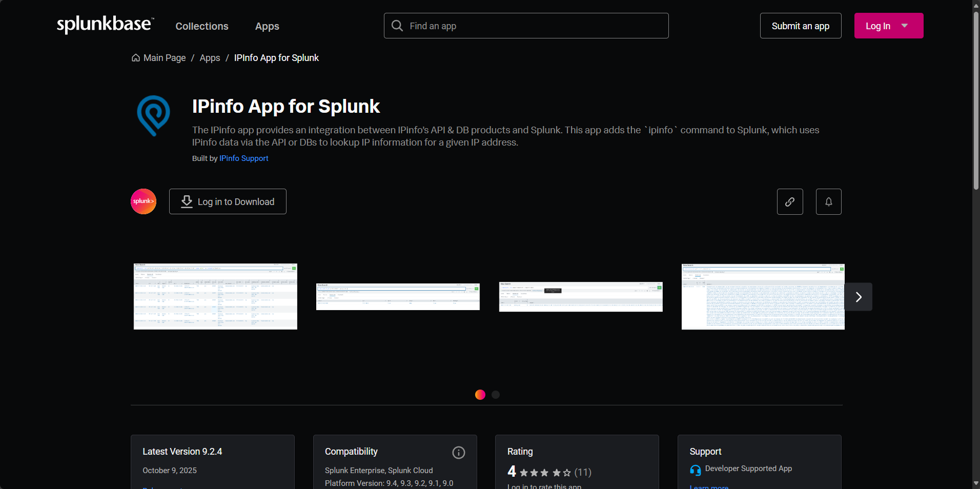Click the headphones Developer Supported App icon

click(695, 470)
